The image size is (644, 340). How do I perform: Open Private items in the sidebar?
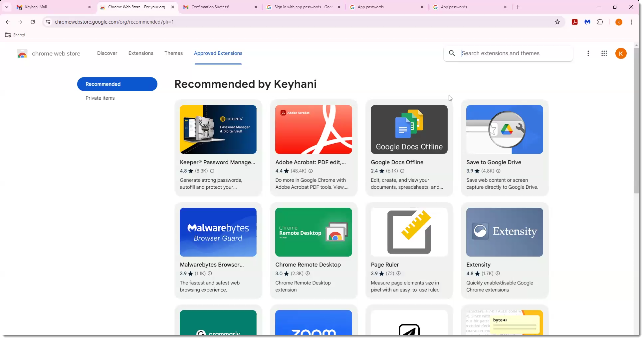(x=100, y=98)
